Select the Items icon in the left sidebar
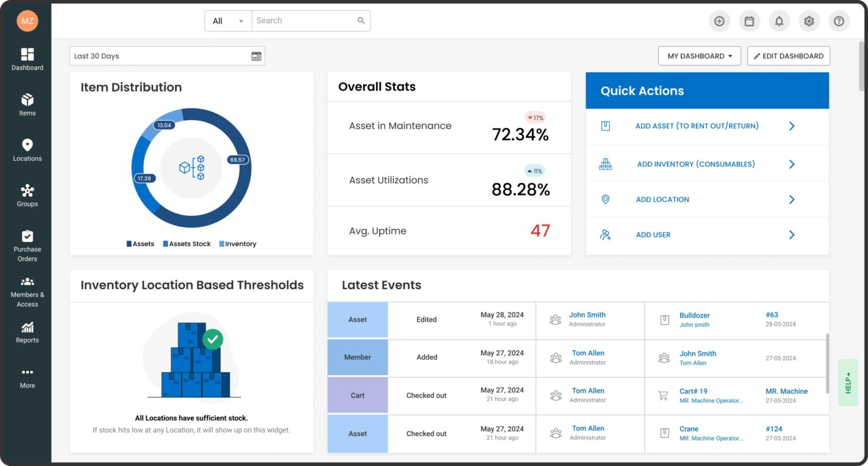Viewport: 868px width, 466px height. tap(27, 105)
